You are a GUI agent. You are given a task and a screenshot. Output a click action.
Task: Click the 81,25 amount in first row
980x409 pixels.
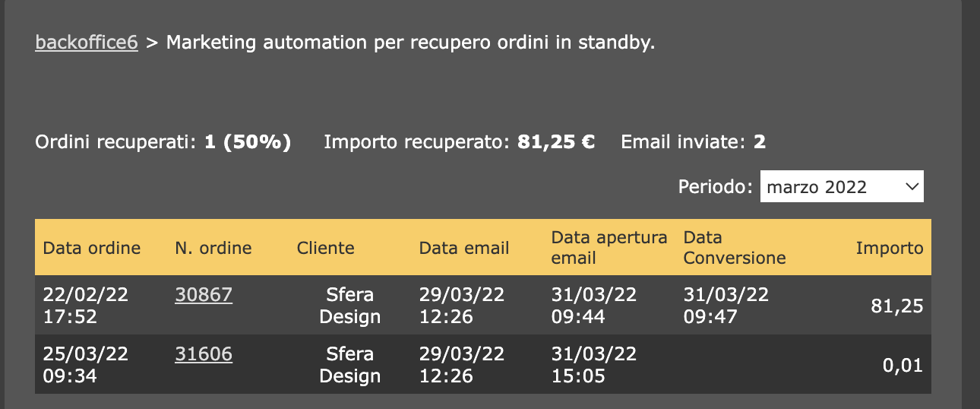[x=897, y=306]
